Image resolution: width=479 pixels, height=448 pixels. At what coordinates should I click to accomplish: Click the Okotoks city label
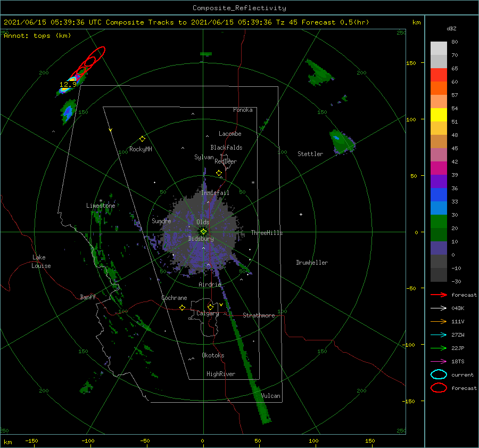[x=213, y=355]
